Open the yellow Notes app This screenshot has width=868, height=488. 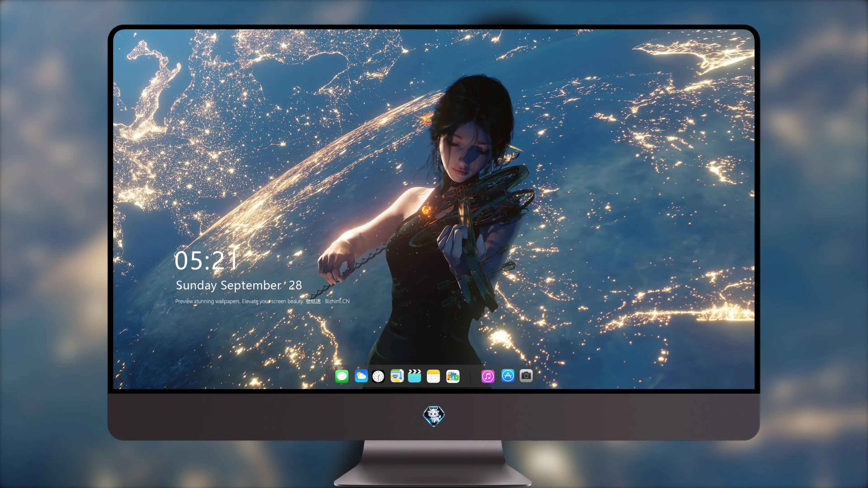point(433,376)
